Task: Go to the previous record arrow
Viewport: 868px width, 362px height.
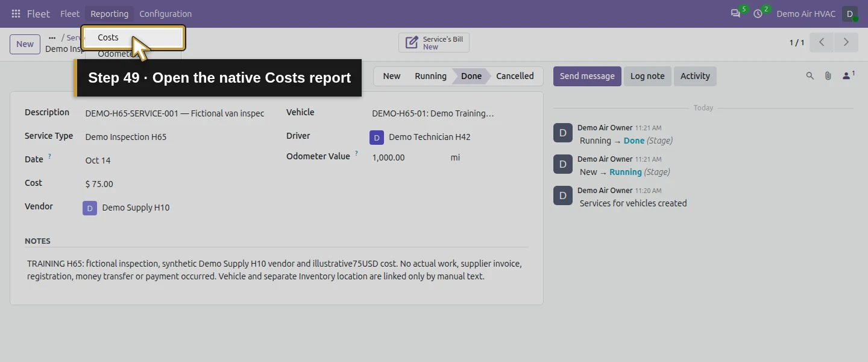Action: pyautogui.click(x=822, y=43)
